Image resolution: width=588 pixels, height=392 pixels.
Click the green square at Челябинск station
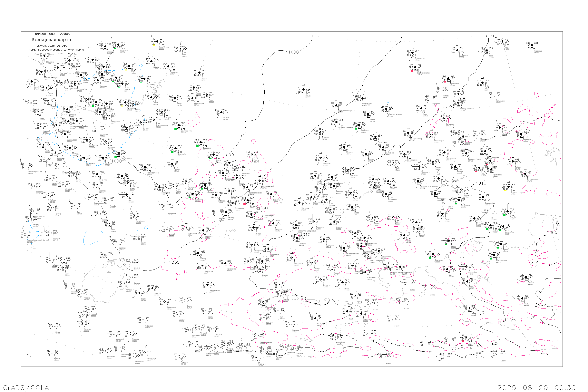coord(172,152)
